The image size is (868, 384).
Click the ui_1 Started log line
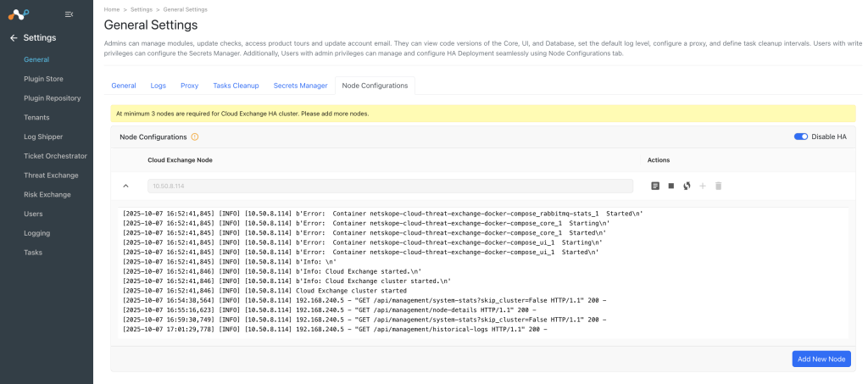pyautogui.click(x=360, y=252)
